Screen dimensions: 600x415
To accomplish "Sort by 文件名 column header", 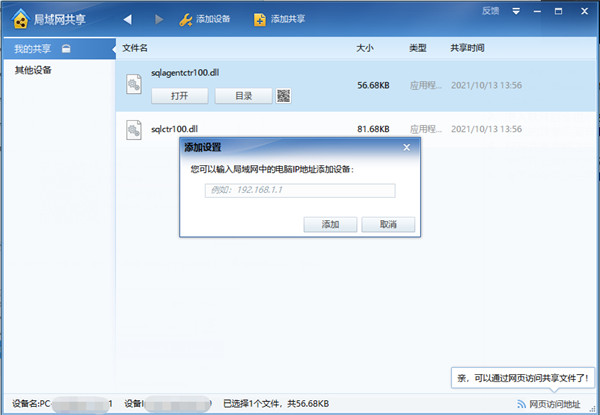I will (x=135, y=48).
